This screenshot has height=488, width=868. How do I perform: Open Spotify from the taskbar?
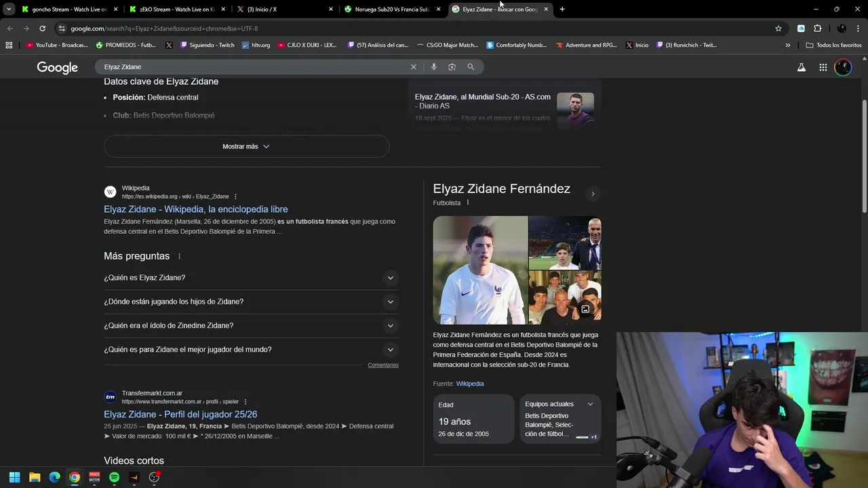click(x=114, y=477)
